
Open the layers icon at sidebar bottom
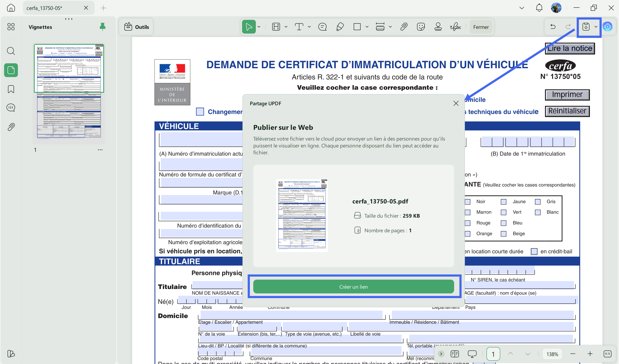[11, 353]
